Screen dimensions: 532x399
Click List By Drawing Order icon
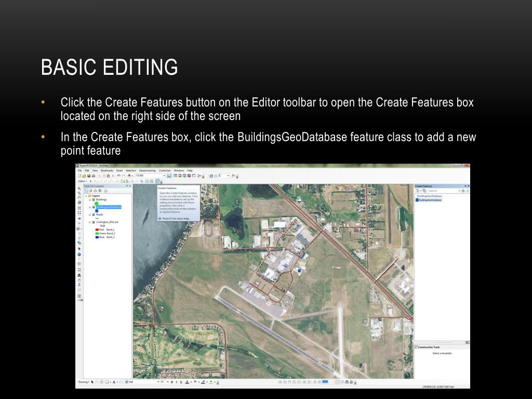tap(86, 191)
